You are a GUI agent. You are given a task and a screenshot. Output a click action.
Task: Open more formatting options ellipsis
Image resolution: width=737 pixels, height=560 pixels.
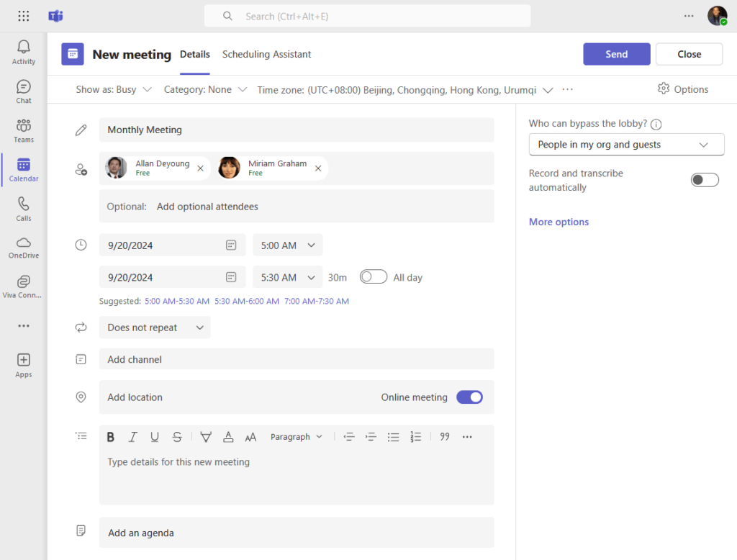466,437
